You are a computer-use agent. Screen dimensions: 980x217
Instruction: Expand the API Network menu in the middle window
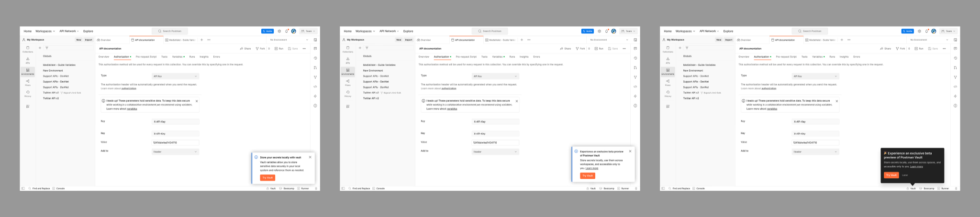coord(390,31)
